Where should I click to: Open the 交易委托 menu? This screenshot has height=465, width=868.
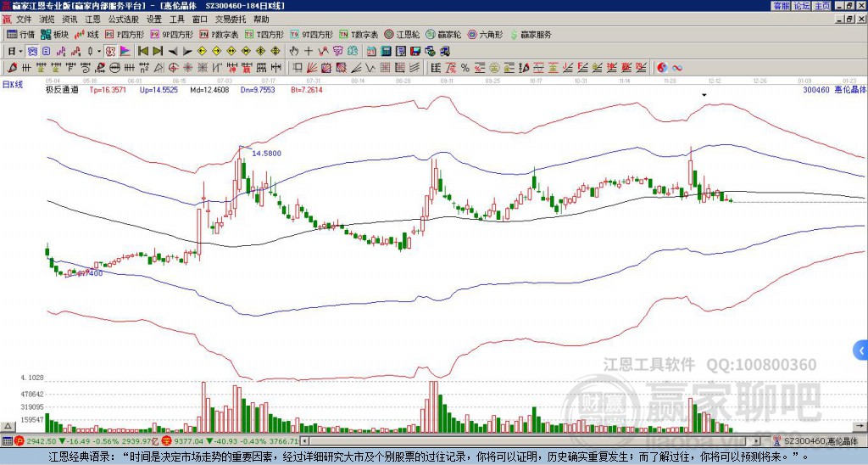pyautogui.click(x=231, y=20)
